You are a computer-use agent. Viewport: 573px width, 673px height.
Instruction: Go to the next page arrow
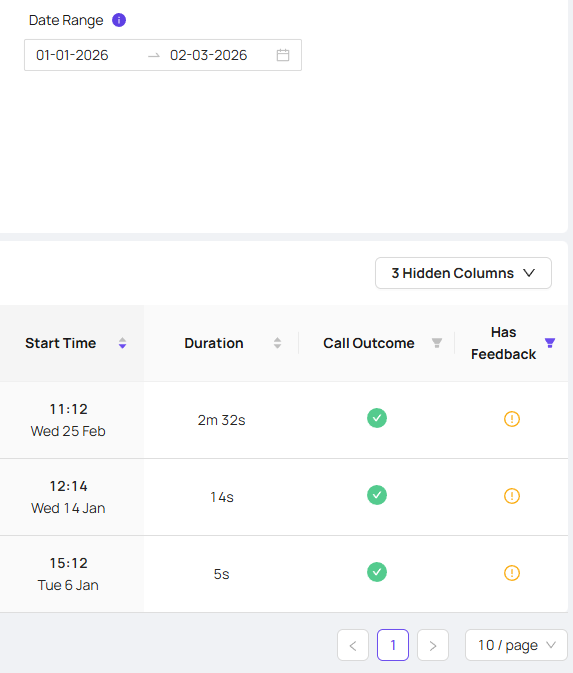coord(433,645)
